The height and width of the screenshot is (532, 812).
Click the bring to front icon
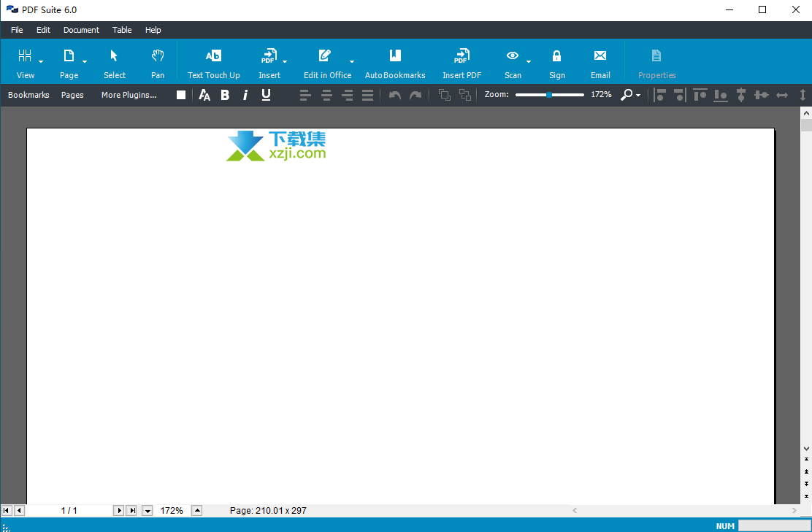(x=444, y=95)
